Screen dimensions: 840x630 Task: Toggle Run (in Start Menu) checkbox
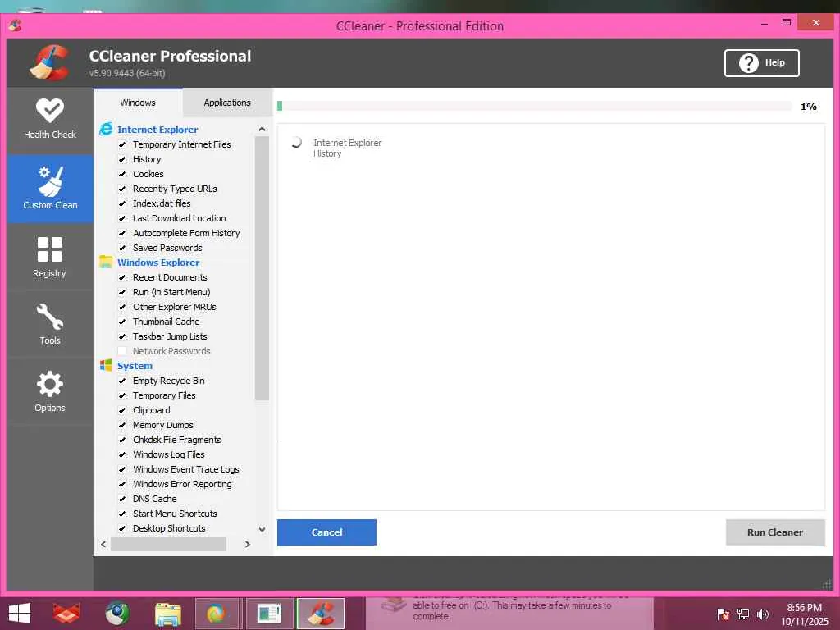[122, 293]
